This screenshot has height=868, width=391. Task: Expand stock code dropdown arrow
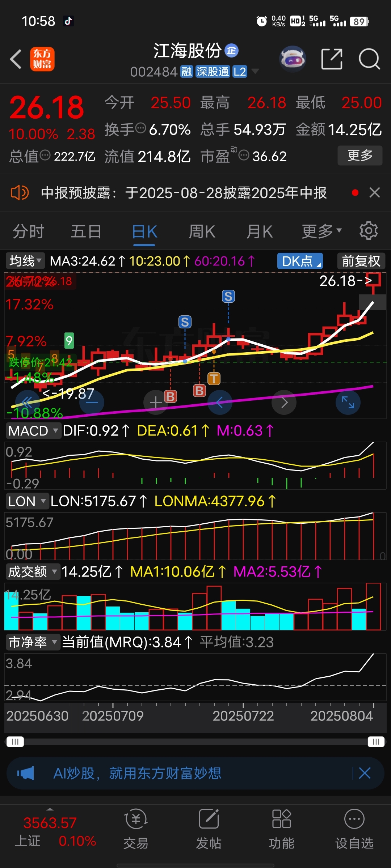255,71
